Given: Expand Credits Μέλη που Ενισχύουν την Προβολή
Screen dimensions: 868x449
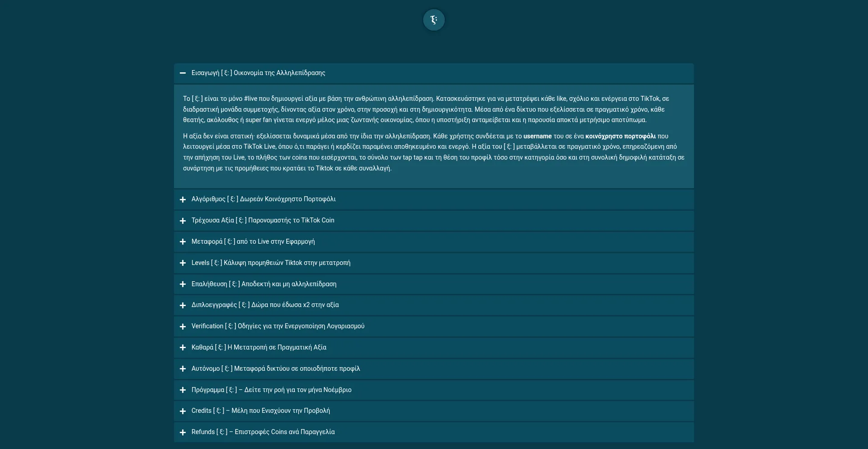Looking at the screenshot, I should tap(260, 411).
